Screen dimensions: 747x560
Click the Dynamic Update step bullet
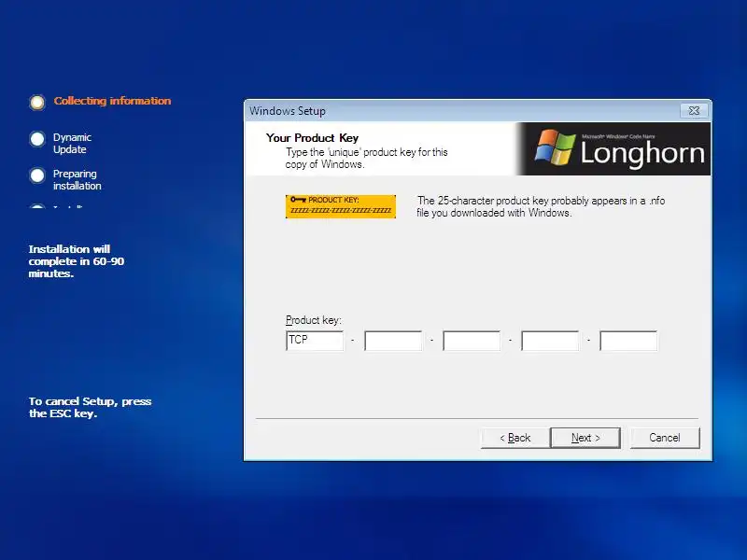coord(37,139)
